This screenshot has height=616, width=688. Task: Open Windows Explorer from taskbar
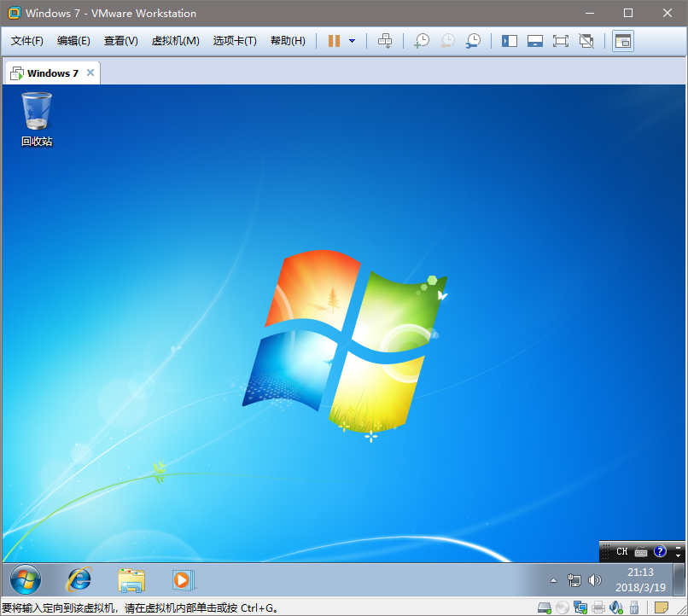131,579
